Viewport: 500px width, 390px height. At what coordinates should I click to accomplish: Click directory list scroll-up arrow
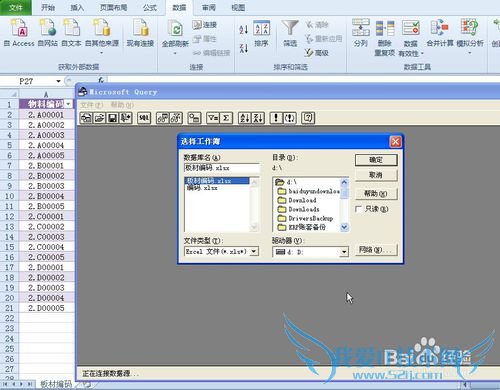344,182
